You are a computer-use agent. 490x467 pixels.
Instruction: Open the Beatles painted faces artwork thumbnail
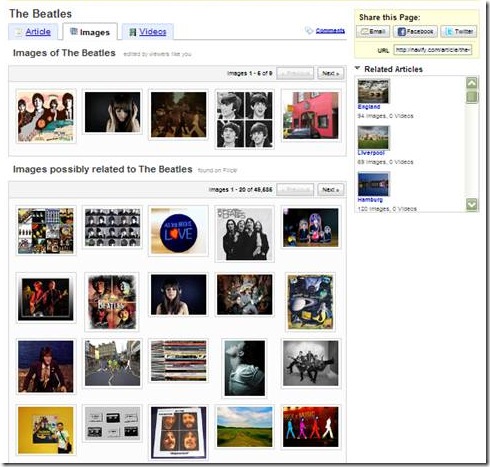coord(112,302)
